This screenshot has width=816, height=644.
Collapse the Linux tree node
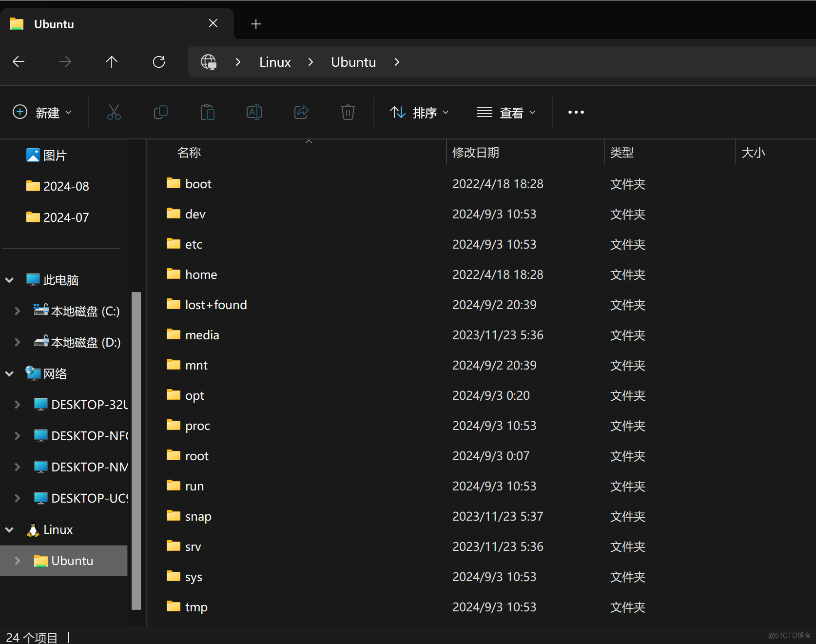click(x=9, y=529)
